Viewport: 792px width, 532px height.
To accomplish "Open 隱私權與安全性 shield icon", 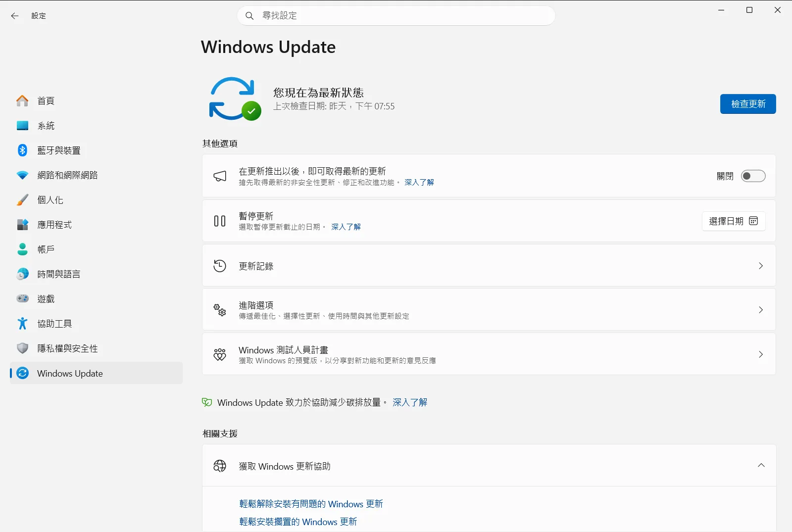I will tap(22, 348).
